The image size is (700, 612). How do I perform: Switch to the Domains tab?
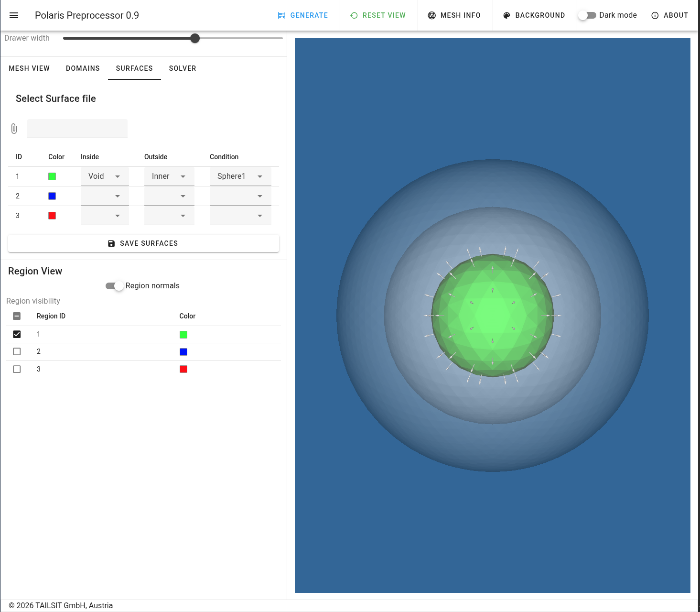83,68
